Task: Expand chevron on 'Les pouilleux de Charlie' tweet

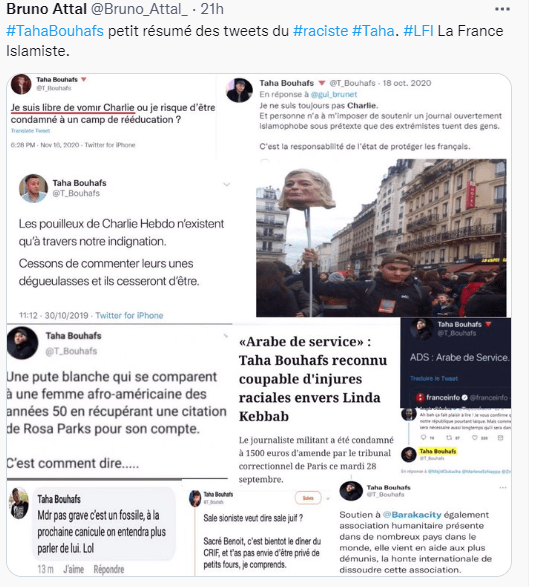Action: (x=226, y=184)
